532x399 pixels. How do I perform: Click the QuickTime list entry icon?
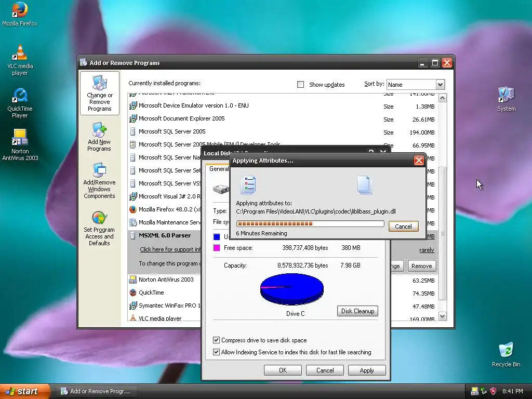click(x=132, y=292)
